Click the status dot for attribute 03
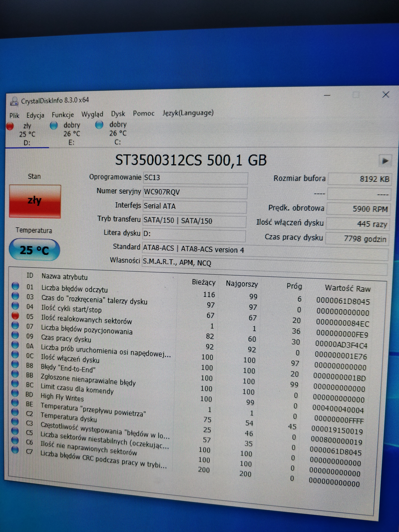The height and width of the screenshot is (532, 399). (15, 296)
